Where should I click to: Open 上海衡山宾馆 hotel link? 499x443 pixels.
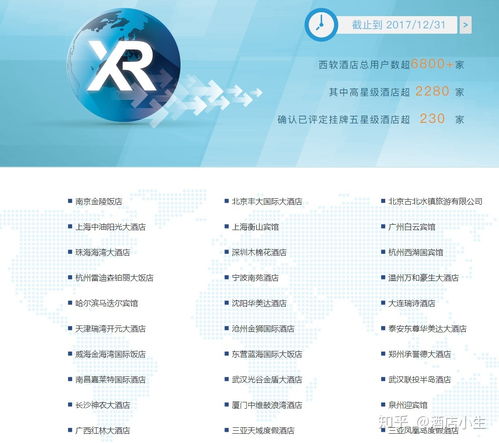click(255, 227)
